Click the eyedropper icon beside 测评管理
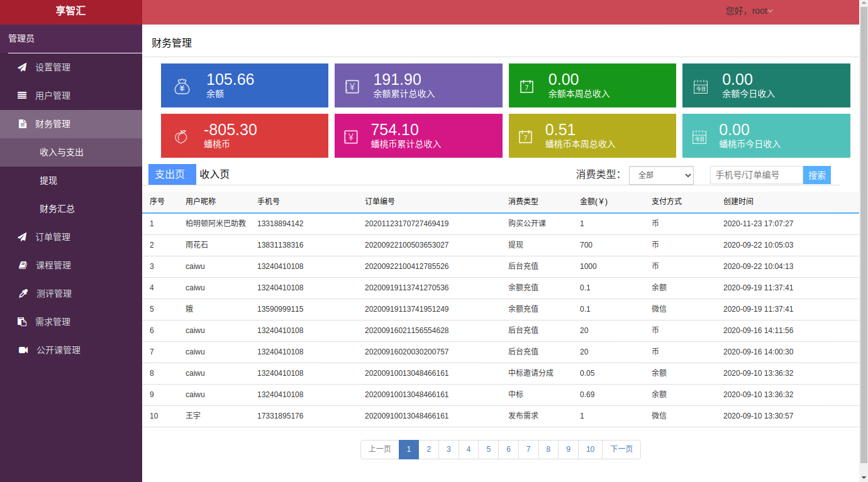This screenshot has height=482, width=868. [x=23, y=293]
